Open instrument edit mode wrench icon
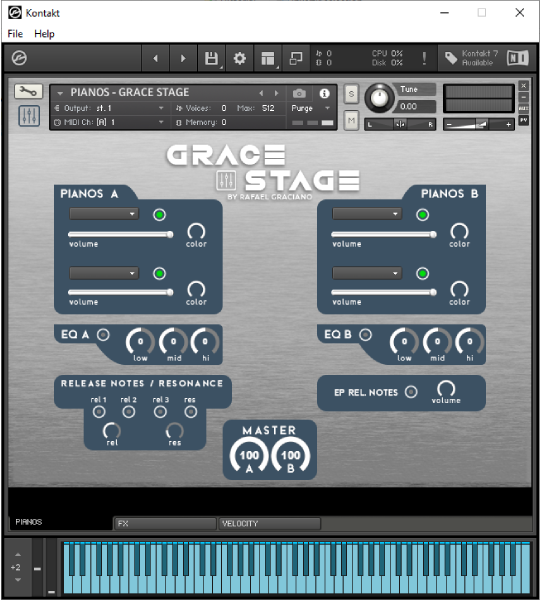The width and height of the screenshot is (540, 600). 28,91
